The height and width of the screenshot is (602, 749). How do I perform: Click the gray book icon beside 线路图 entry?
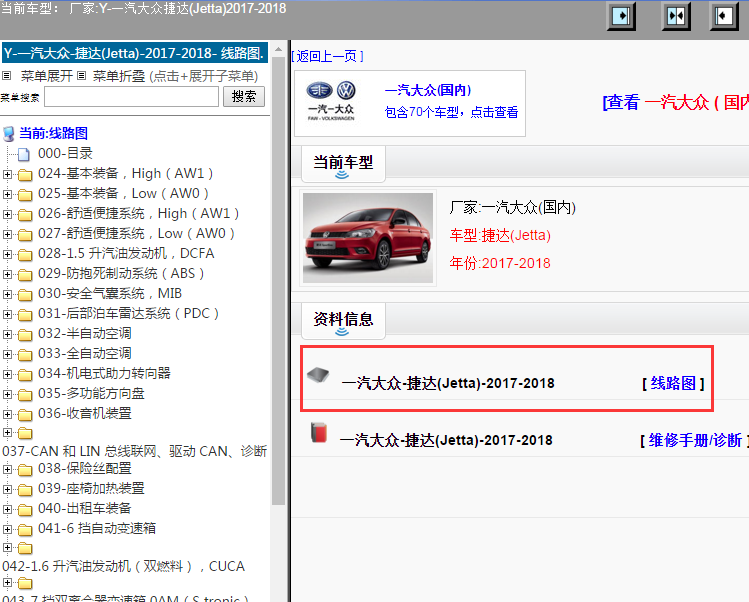coord(318,375)
